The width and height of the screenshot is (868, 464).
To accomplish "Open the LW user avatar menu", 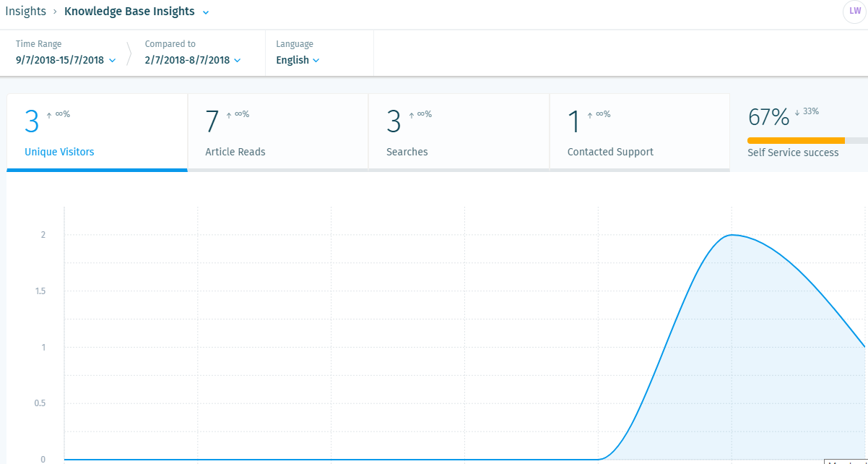I will pos(854,12).
